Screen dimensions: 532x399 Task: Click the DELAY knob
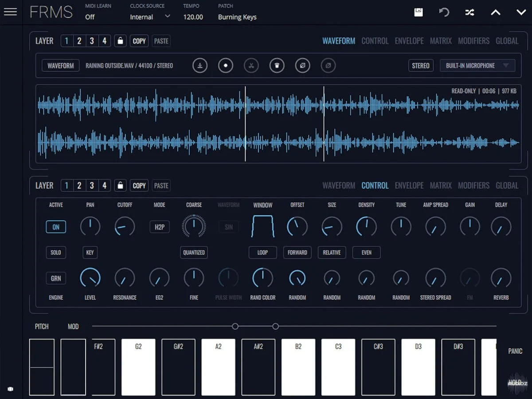501,227
